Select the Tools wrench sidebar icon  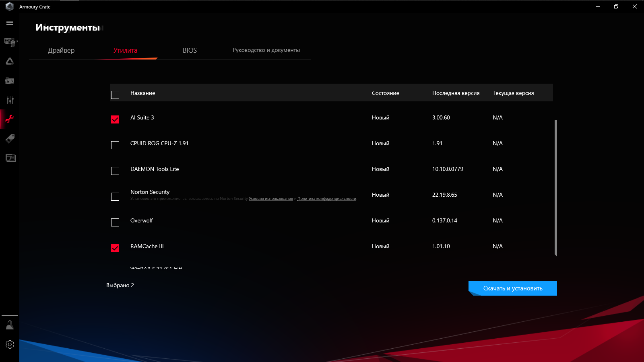(x=10, y=119)
